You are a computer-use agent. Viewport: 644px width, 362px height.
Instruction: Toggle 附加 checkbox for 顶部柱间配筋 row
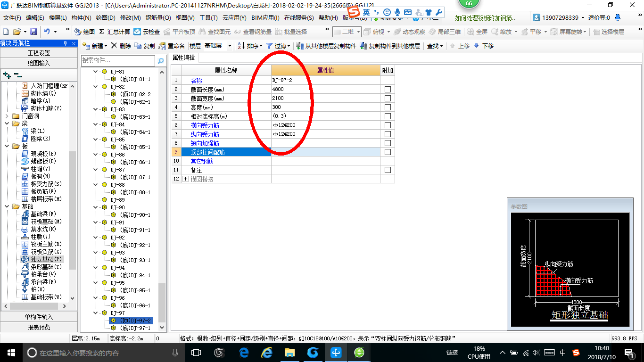[x=388, y=152]
